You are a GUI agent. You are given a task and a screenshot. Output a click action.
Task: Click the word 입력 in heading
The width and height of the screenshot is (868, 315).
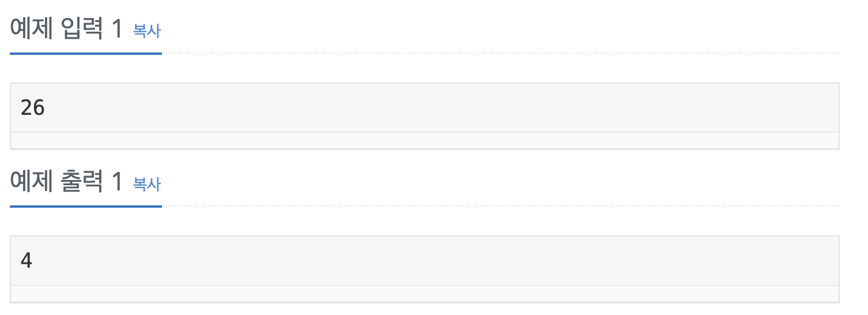[82, 29]
